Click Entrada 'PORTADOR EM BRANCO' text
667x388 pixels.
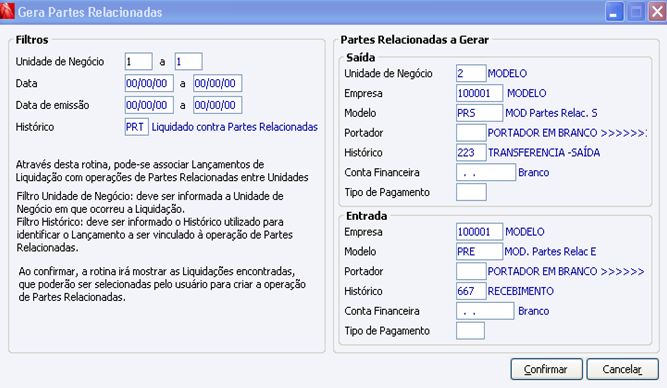[x=566, y=271]
